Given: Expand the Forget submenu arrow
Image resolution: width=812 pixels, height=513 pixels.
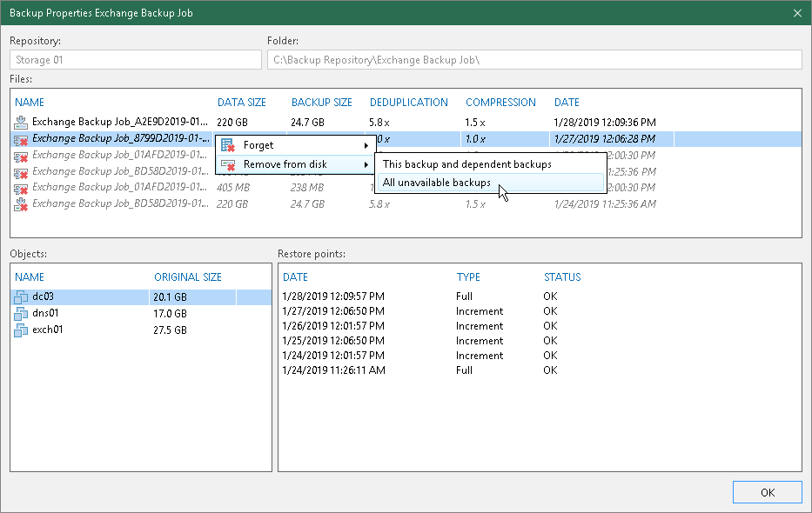Looking at the screenshot, I should [366, 145].
